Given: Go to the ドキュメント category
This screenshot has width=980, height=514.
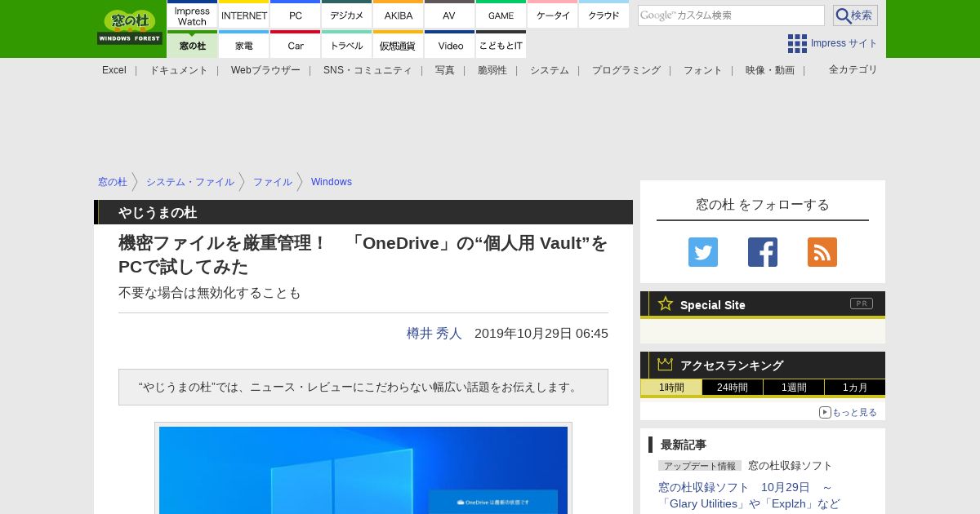Looking at the screenshot, I should coord(179,70).
